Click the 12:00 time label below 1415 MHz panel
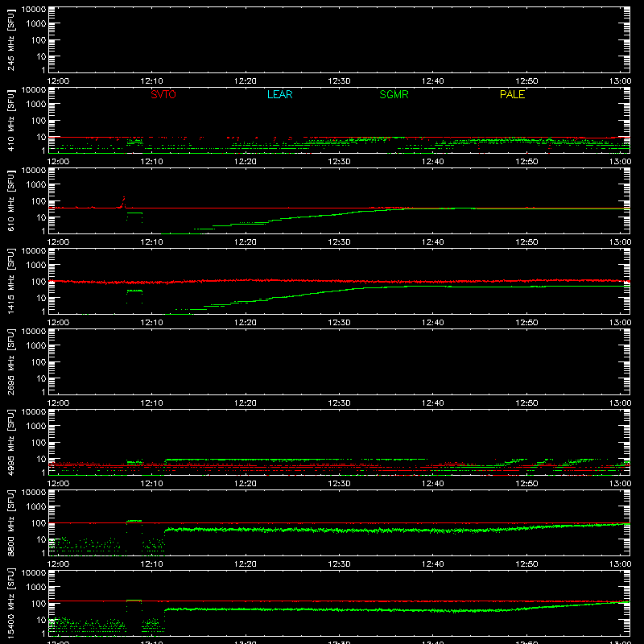Viewport: 644px width, 644px height. coord(58,323)
